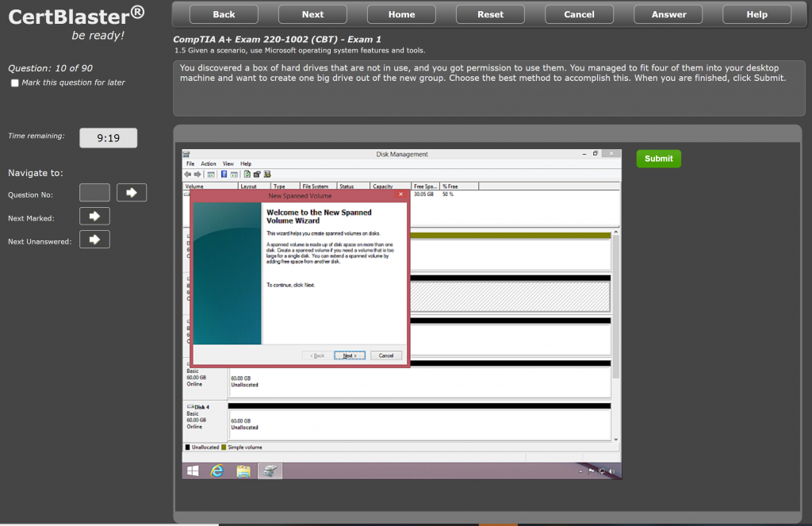The image size is (812, 526).
Task: Open File Explorer from taskbar
Action: [243, 470]
